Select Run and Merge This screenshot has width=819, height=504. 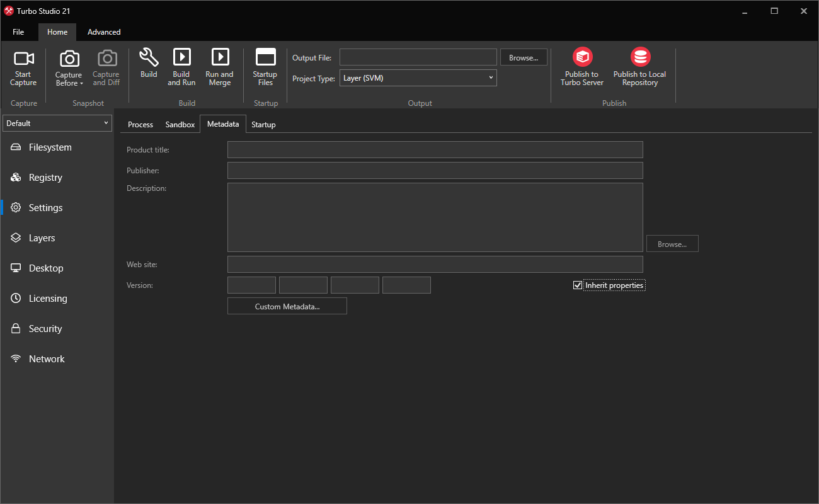(219, 66)
